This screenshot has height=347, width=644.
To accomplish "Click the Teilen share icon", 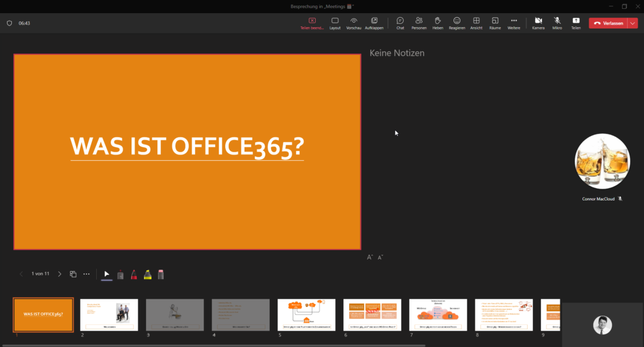I will coord(576,21).
